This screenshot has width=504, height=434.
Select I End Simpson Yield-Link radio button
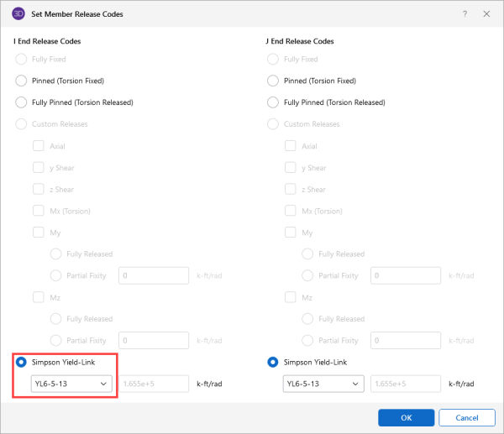(x=21, y=362)
